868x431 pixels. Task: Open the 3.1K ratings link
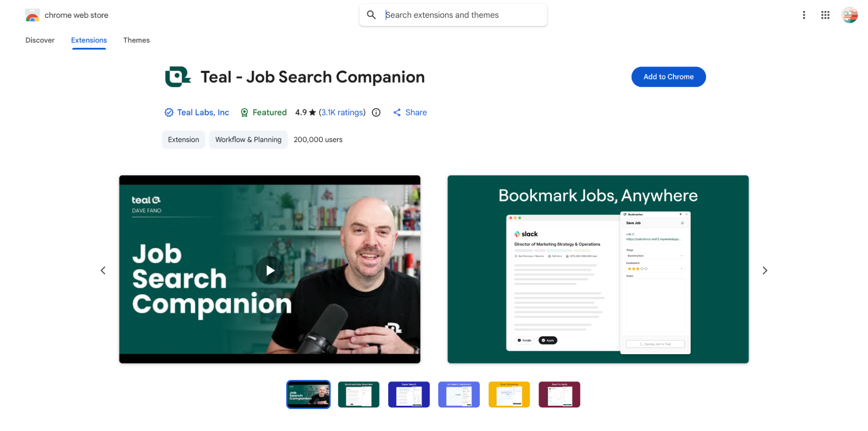[342, 112]
